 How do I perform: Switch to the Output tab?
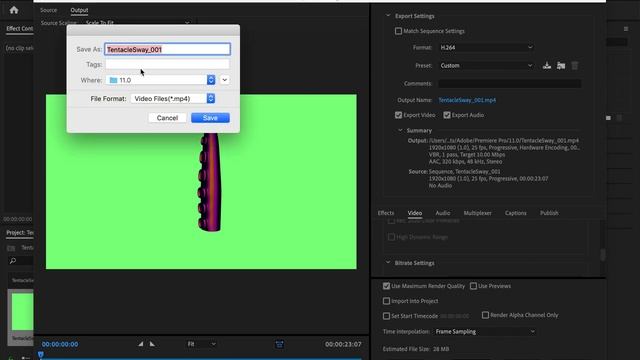[x=79, y=10]
